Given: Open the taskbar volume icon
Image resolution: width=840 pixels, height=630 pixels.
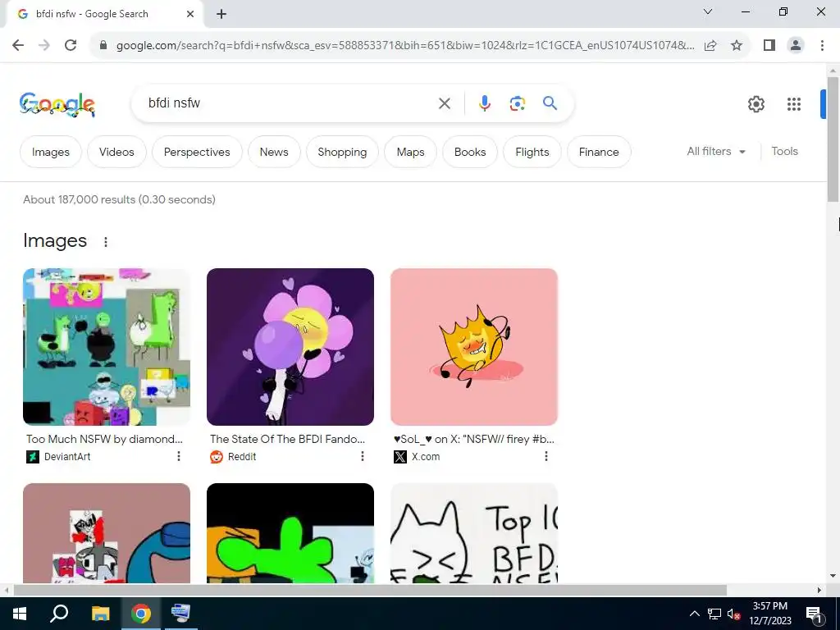Looking at the screenshot, I should coord(733,614).
